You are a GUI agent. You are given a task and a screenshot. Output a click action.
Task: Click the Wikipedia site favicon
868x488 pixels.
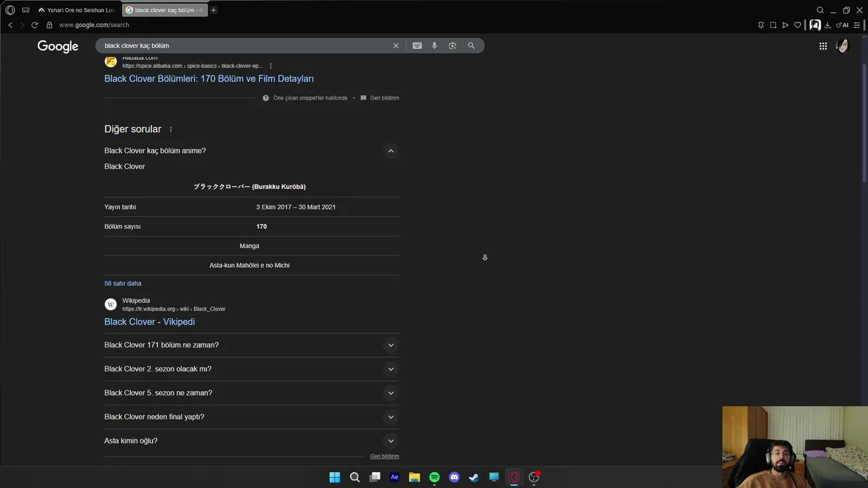click(x=111, y=304)
